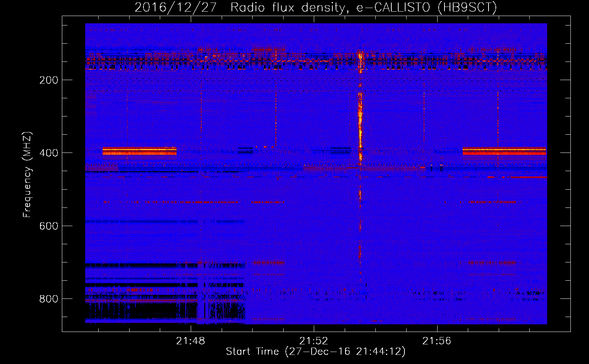Viewport: 589px width, 364px height.
Task: Click the 600 frequency tick label
Action: point(49,226)
